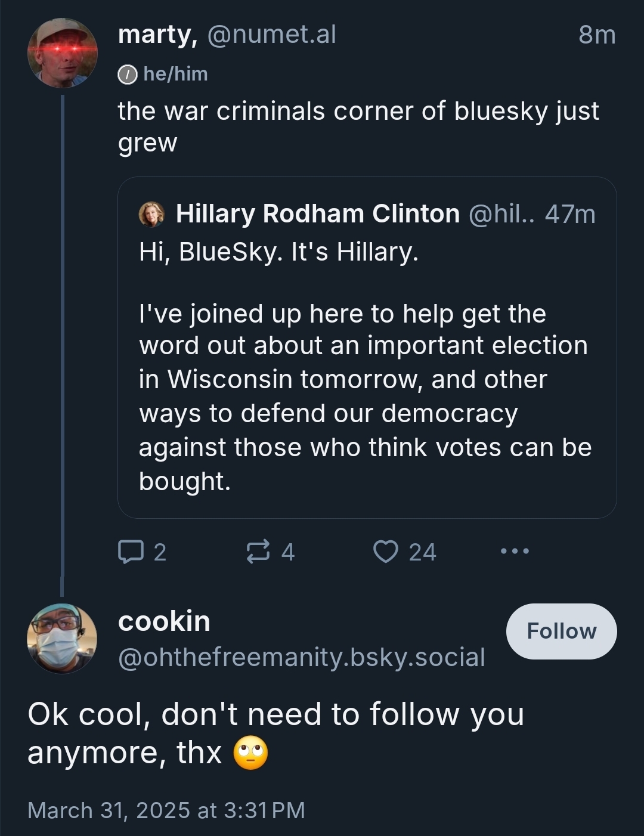Image resolution: width=644 pixels, height=836 pixels.
Task: Repost marty's post using the repost icon
Action: click(x=258, y=552)
